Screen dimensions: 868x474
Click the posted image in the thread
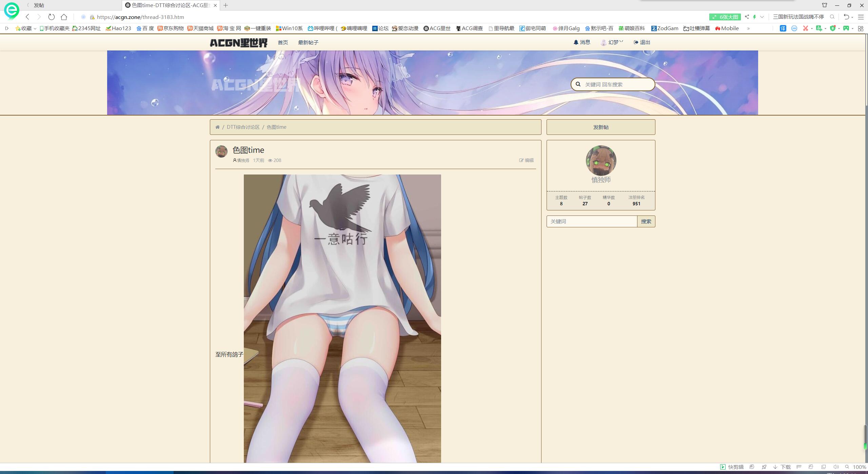[x=342, y=318]
